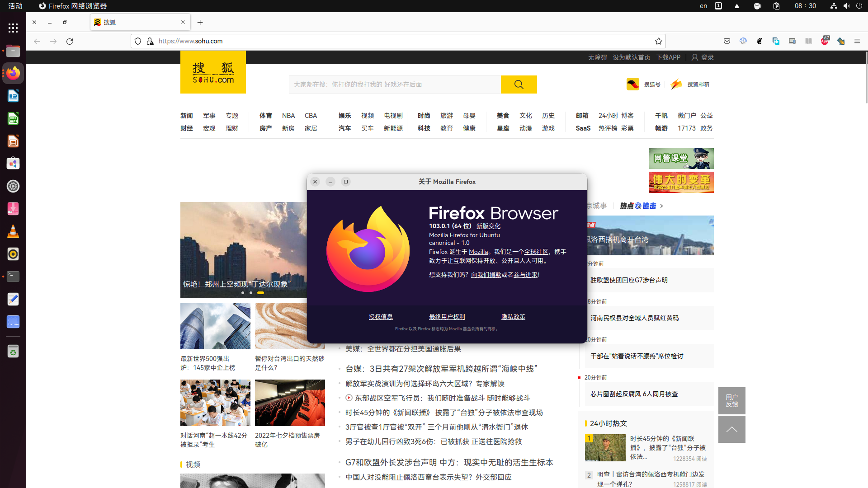Screen dimensions: 868x488
Task: Open thumbnail for 最新世界500强出炉 article
Action: [x=215, y=326]
